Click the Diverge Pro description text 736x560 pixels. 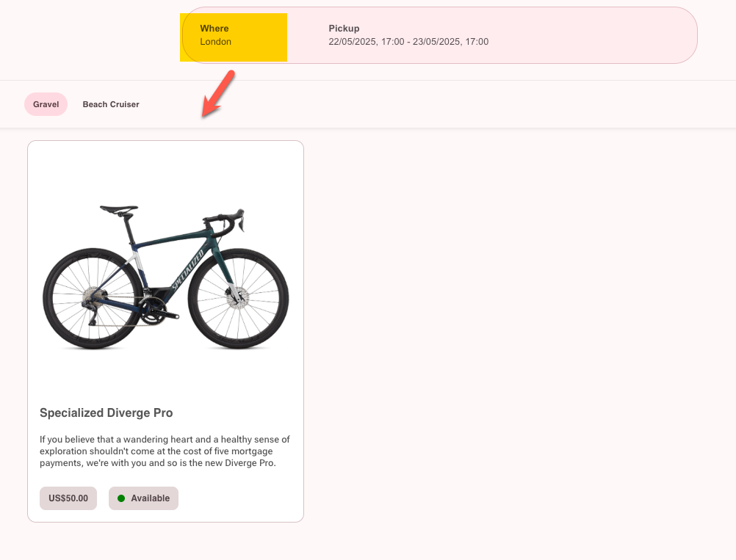(165, 451)
